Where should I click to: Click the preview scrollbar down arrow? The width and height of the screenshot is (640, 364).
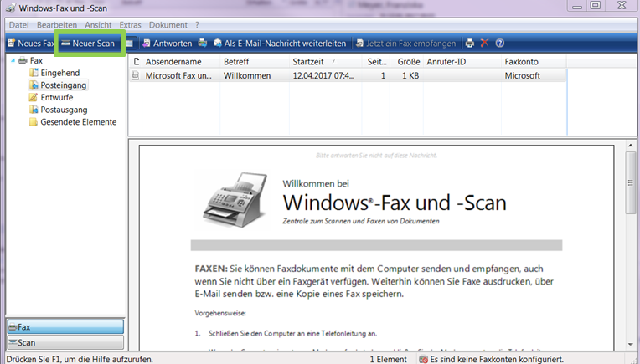631,345
